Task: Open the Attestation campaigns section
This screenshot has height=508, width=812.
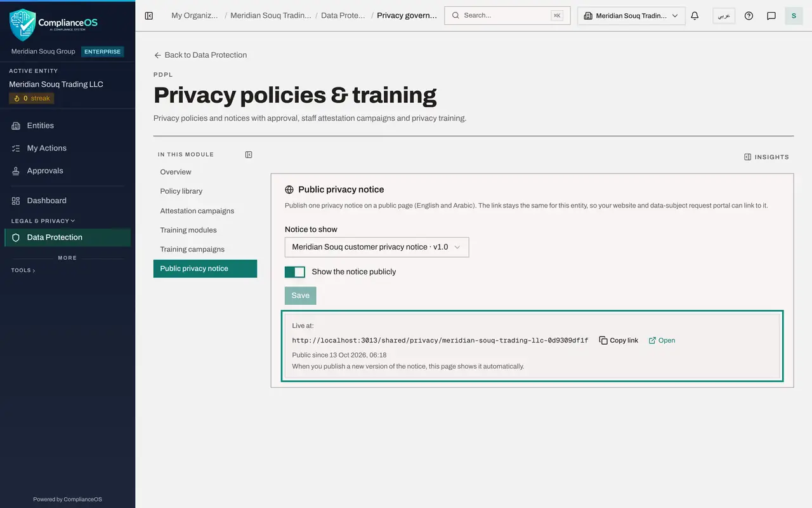Action: [x=205, y=211]
